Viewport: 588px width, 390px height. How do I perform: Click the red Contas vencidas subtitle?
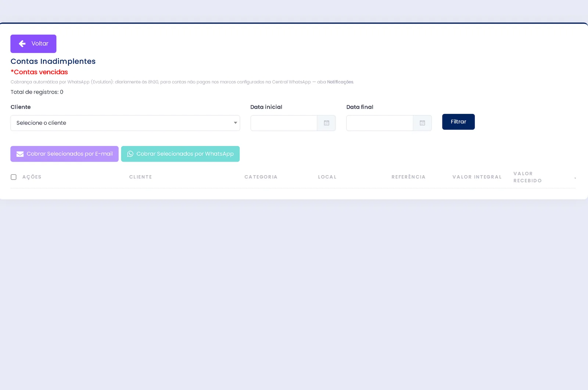coord(39,72)
